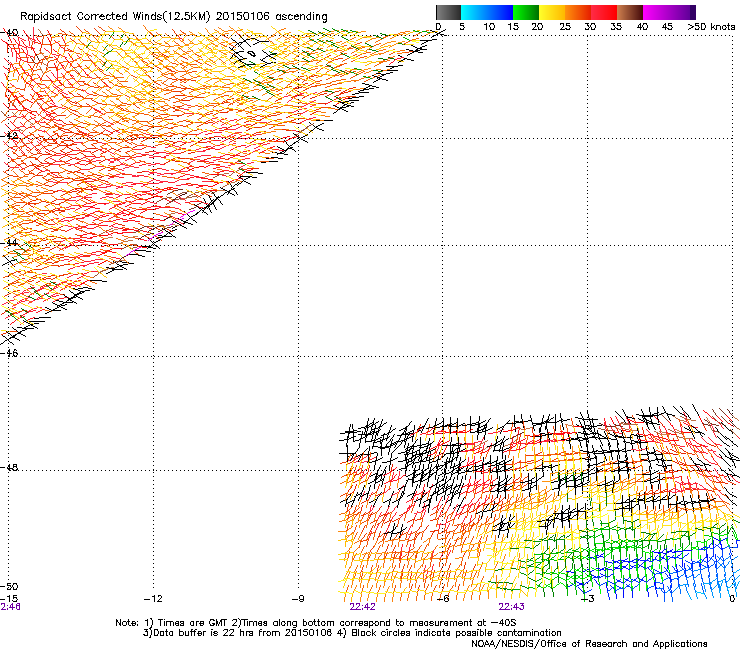
Task: Click the cyan 5-10 knots legend swatch
Action: coord(473,12)
